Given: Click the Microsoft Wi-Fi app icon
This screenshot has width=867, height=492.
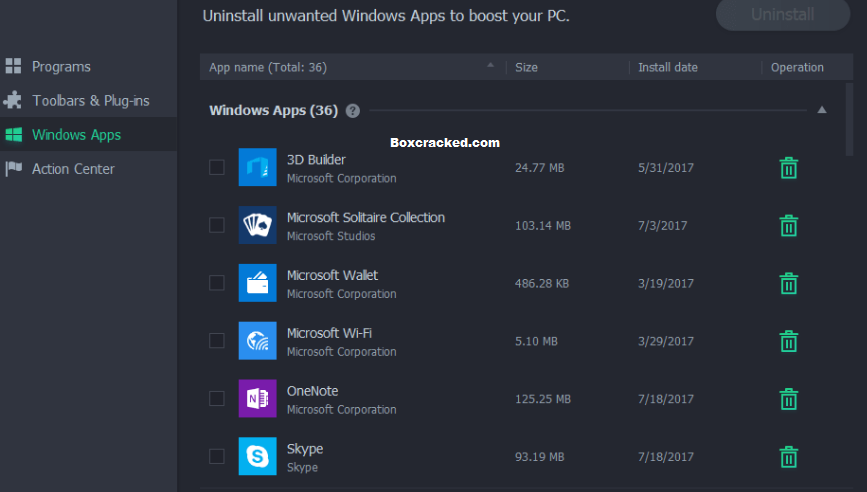Looking at the screenshot, I should 258,341.
